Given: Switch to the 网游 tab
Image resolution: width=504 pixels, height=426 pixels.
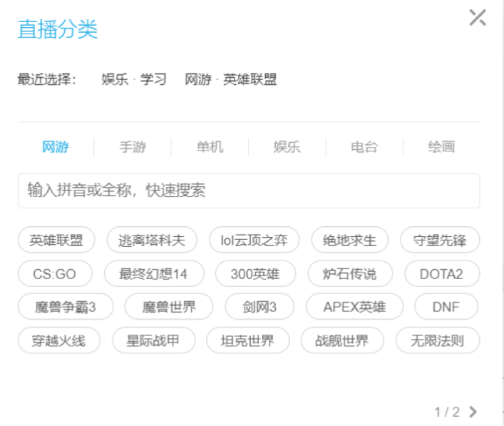Looking at the screenshot, I should pos(56,148).
